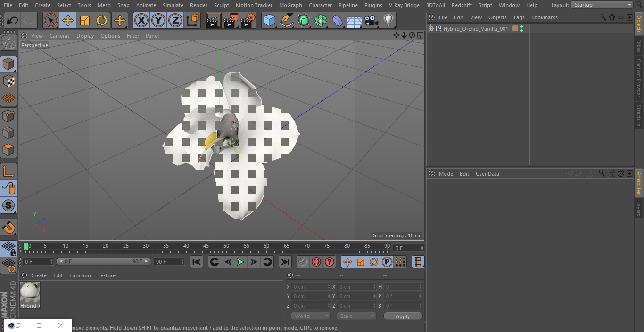
Task: Open Edit Render Settings
Action: pos(248,21)
